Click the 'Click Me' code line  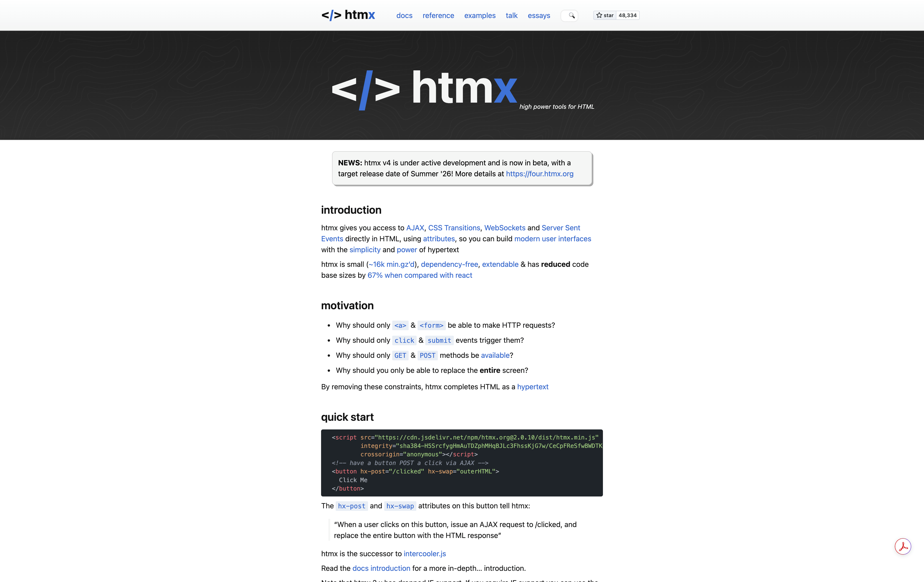click(x=353, y=480)
